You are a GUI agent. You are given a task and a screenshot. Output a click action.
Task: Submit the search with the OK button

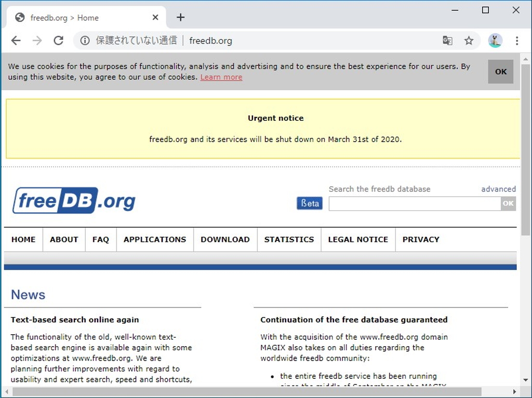(508, 203)
